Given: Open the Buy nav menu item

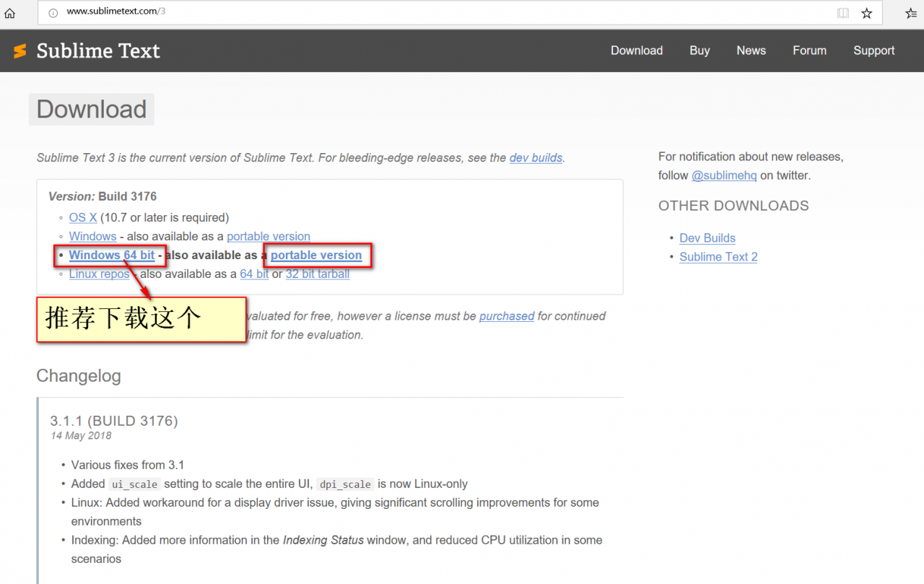Looking at the screenshot, I should point(699,51).
